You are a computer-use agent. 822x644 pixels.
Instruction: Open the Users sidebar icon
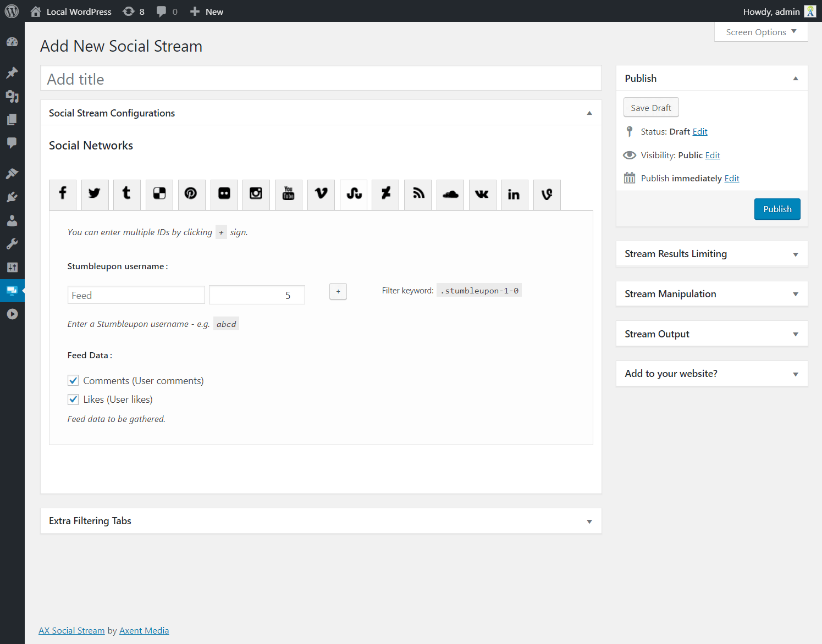point(12,220)
